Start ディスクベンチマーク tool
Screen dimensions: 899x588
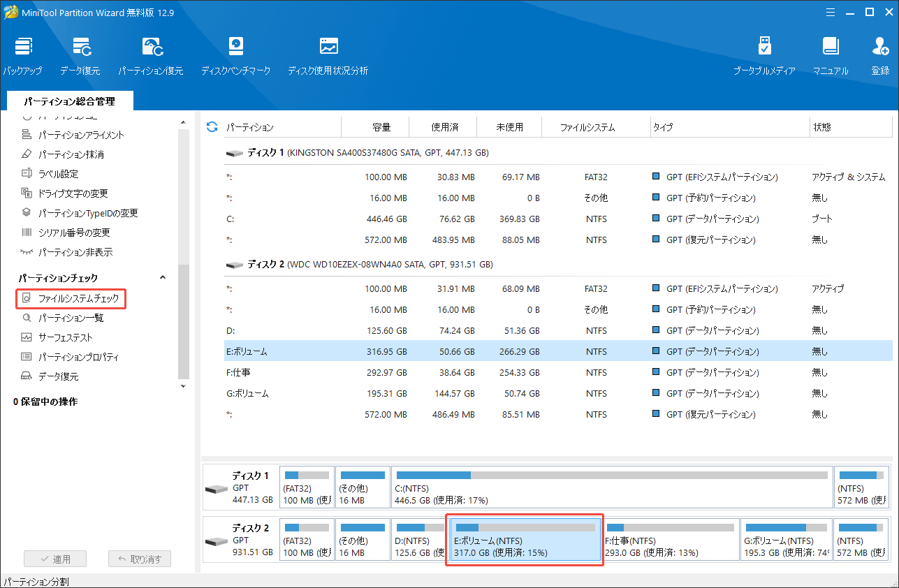(x=235, y=56)
